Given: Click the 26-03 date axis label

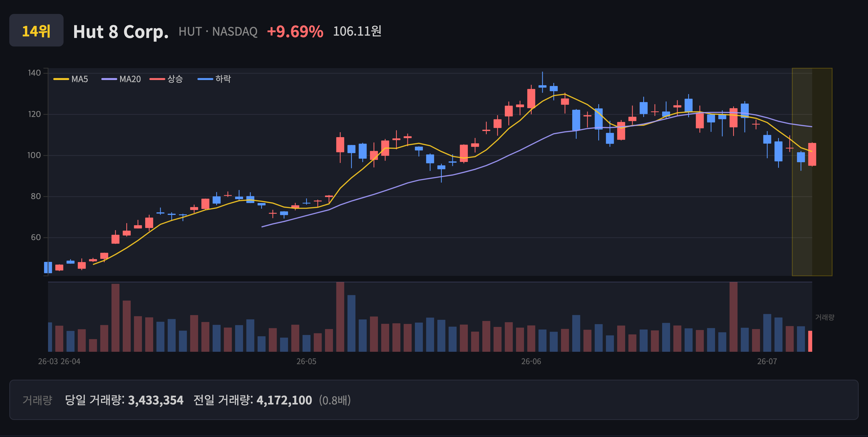Looking at the screenshot, I should [x=48, y=362].
